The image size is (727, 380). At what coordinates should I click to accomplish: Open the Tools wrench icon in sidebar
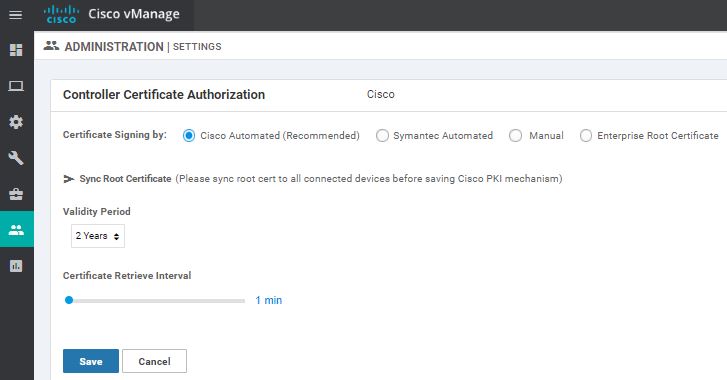click(x=16, y=158)
